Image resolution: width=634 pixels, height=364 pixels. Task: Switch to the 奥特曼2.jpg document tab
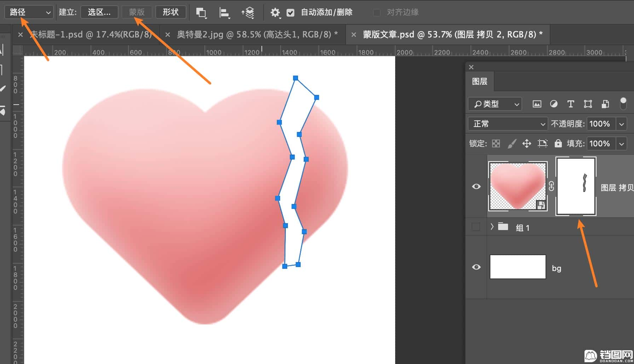(x=257, y=34)
